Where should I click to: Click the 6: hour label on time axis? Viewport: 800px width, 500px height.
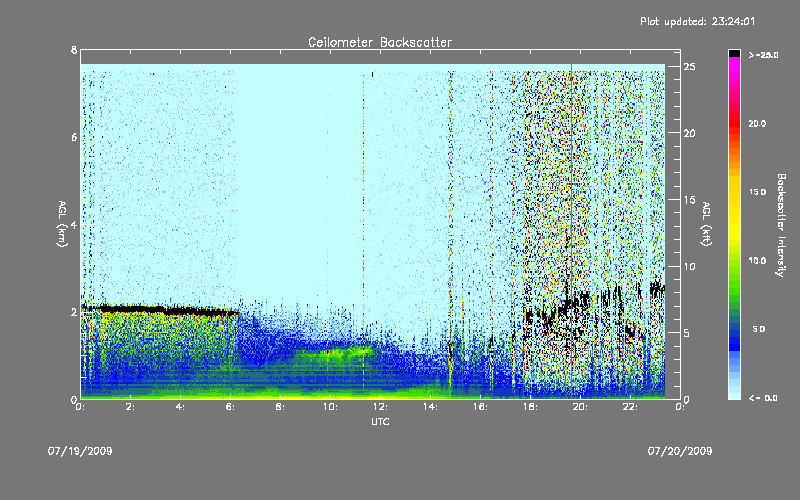pyautogui.click(x=231, y=407)
